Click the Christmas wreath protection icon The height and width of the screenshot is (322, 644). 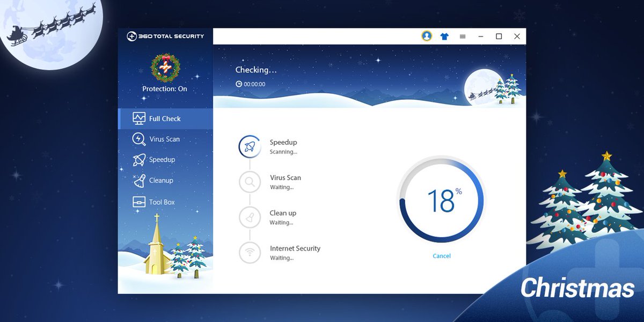165,67
